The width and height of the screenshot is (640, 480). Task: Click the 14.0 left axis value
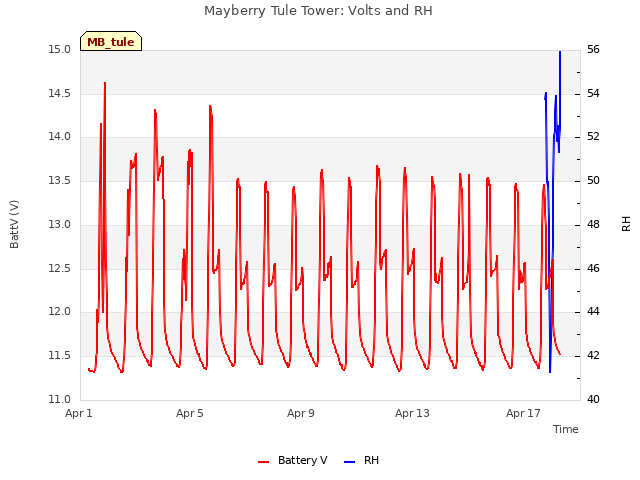[x=60, y=136]
